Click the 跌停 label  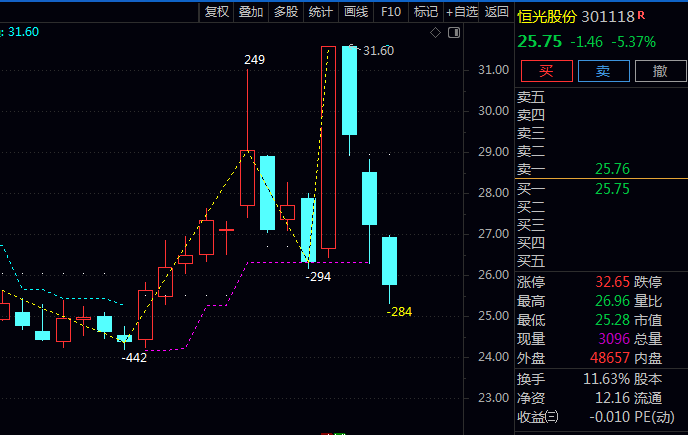[x=648, y=282]
